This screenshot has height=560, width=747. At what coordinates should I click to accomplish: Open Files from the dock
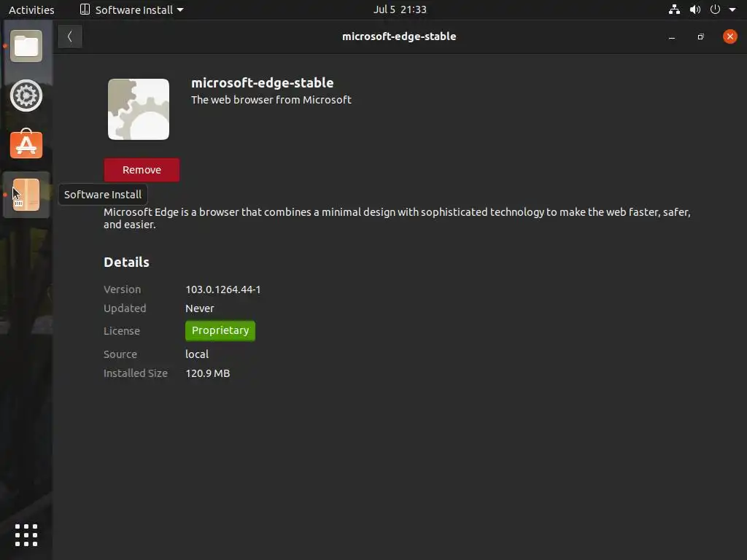26,46
